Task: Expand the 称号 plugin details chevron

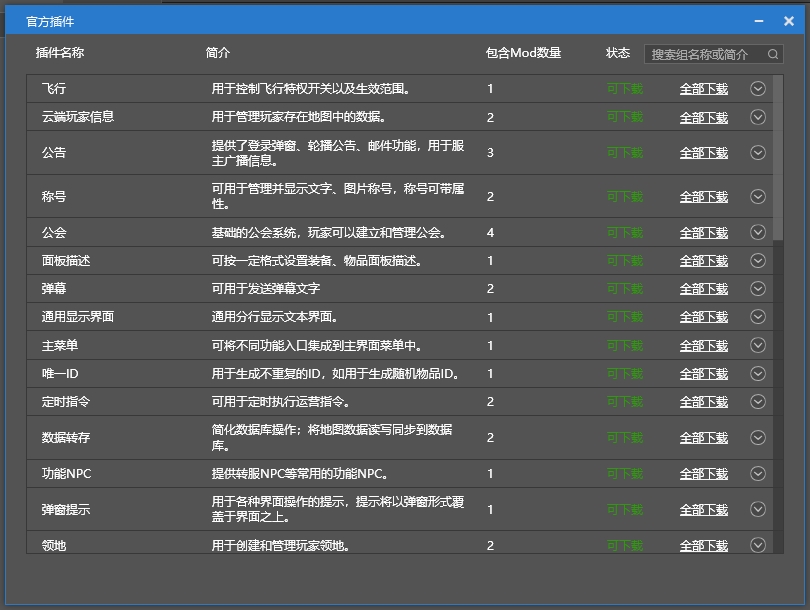Action: click(x=757, y=197)
